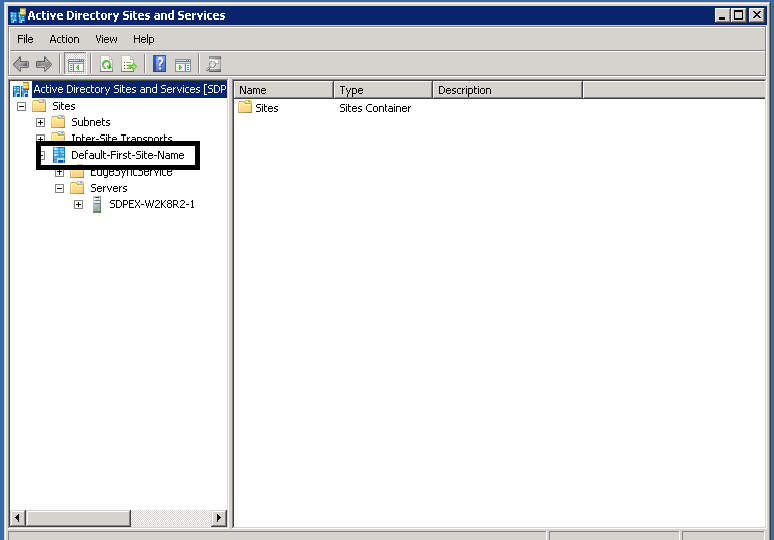This screenshot has height=540, width=774.
Task: Click the Sites folder icon in tree
Action: 39,106
